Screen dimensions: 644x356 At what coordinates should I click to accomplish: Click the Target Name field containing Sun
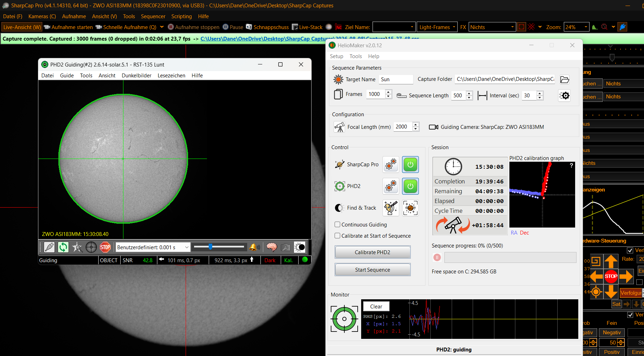pyautogui.click(x=396, y=79)
